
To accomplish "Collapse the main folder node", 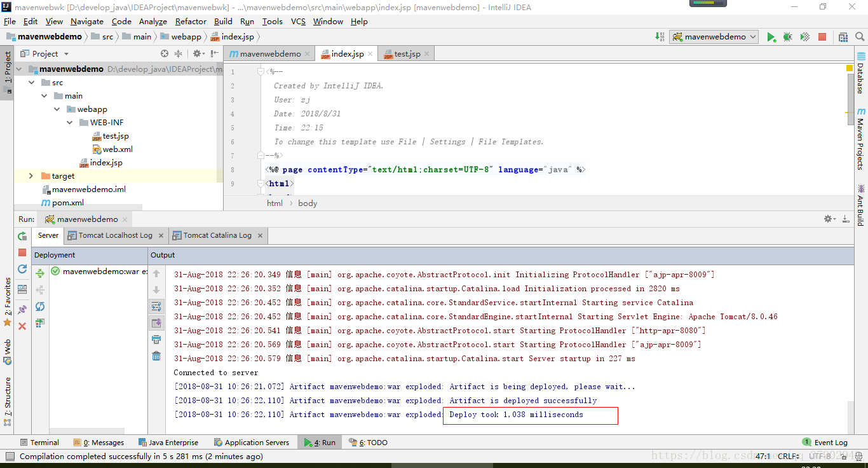I will pos(44,96).
